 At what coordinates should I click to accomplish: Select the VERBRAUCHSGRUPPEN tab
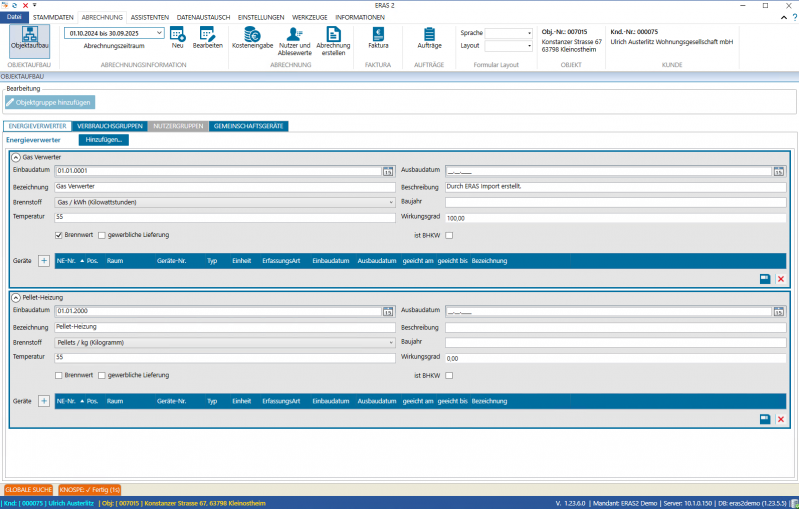[110, 126]
